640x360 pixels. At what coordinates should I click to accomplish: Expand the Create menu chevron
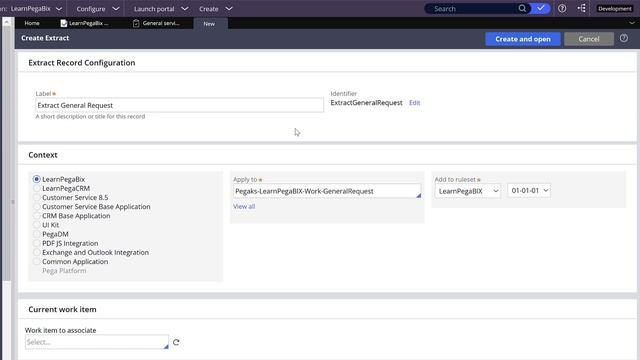(229, 9)
